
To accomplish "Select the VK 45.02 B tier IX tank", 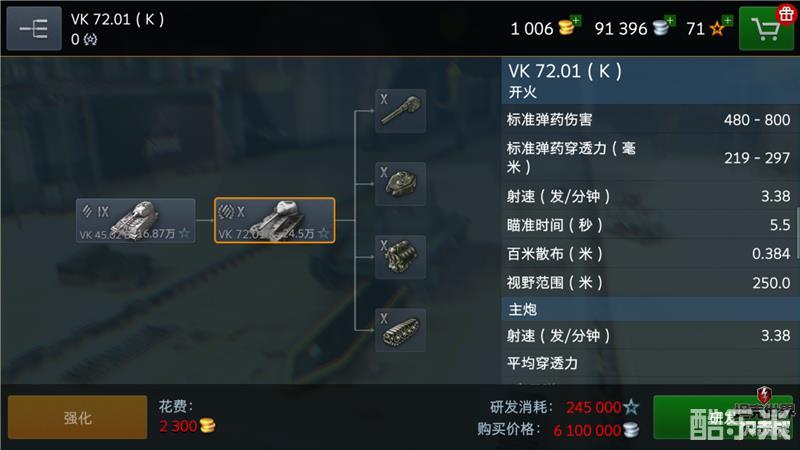I will [x=136, y=220].
